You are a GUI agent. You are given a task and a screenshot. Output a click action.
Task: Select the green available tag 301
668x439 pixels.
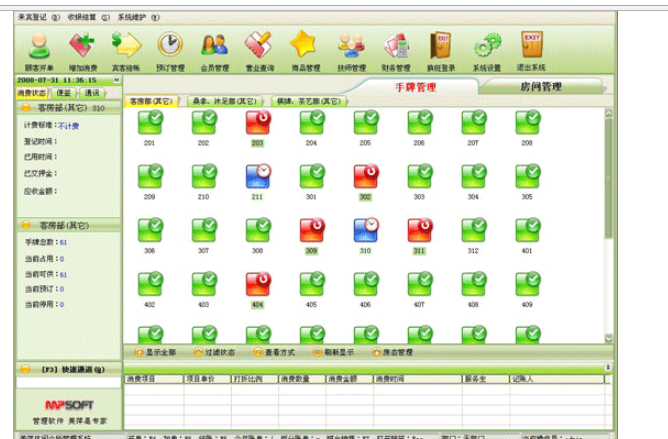[311, 182]
